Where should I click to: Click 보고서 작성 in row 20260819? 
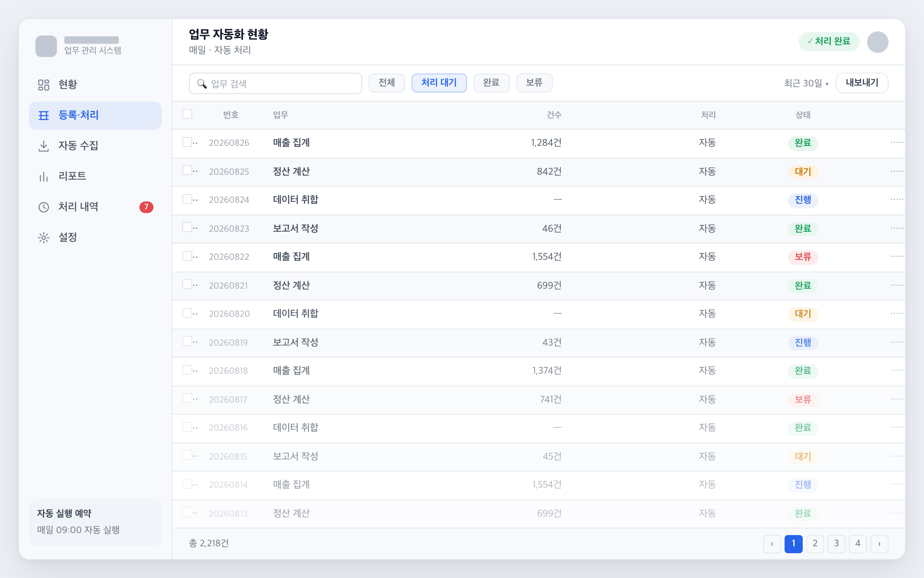[296, 342]
